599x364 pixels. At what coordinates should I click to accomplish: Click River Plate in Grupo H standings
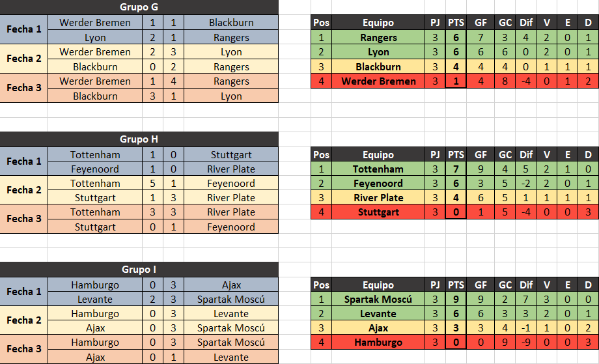(378, 197)
